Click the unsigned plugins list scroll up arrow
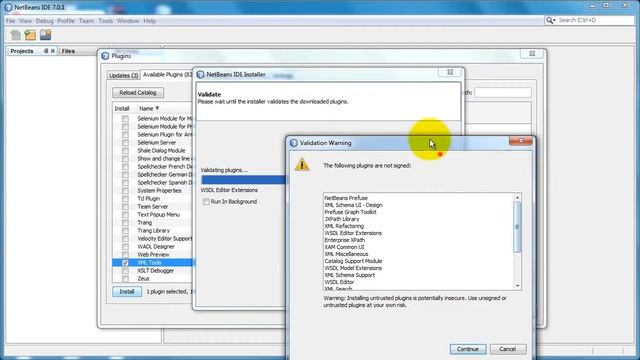 tap(517, 198)
